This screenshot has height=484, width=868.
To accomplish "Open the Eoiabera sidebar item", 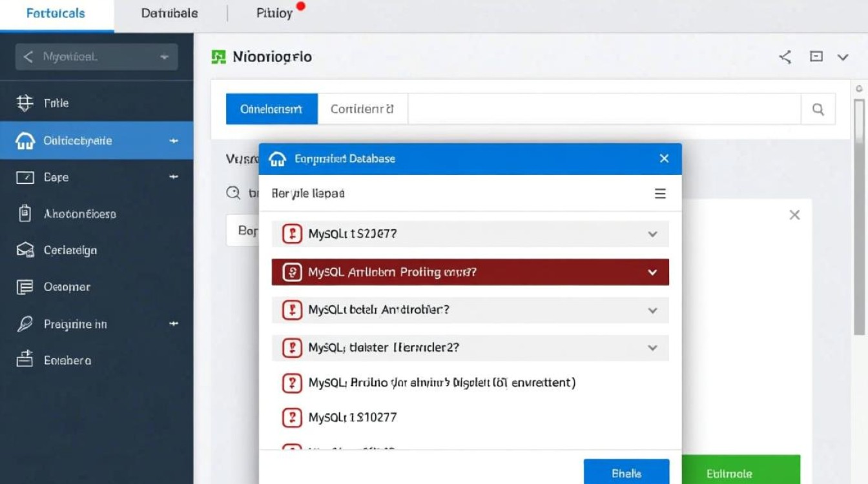I will [96, 360].
